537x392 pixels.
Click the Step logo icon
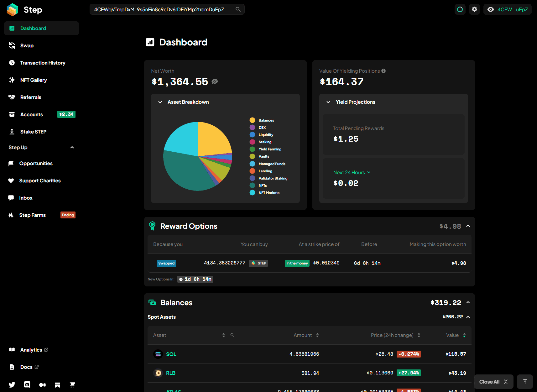point(13,10)
